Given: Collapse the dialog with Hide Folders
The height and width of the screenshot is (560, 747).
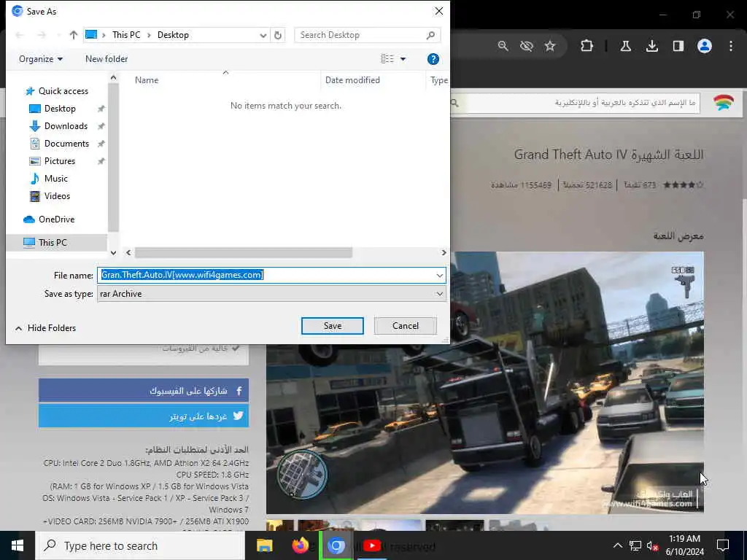Looking at the screenshot, I should [46, 328].
